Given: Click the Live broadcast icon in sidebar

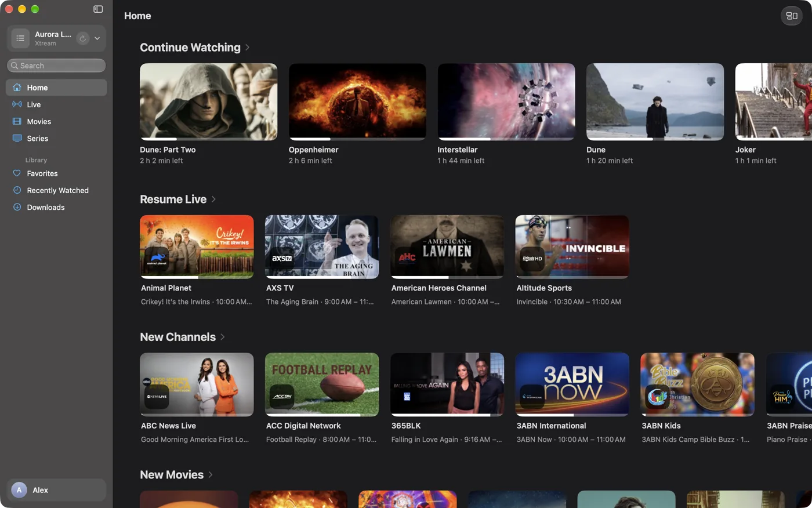Looking at the screenshot, I should click(17, 104).
